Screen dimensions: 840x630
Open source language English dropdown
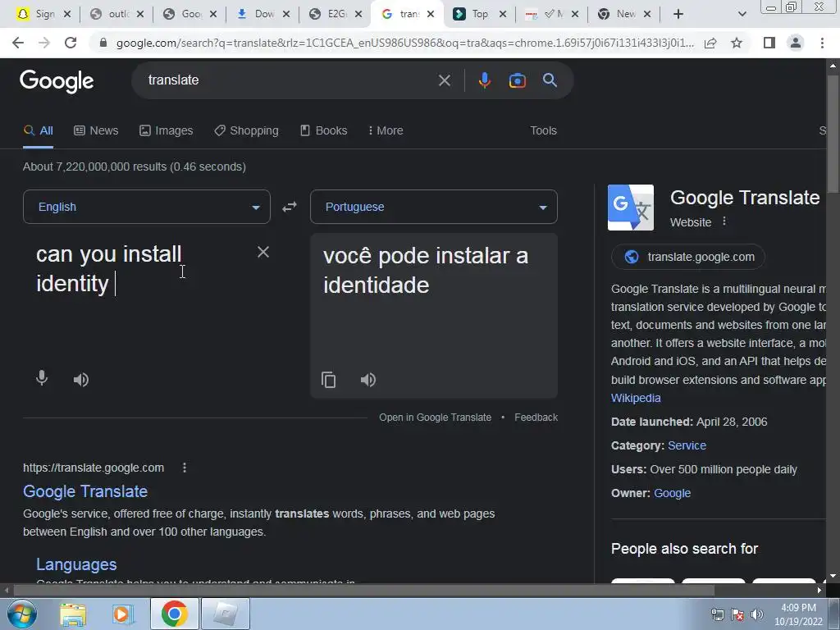[147, 207]
